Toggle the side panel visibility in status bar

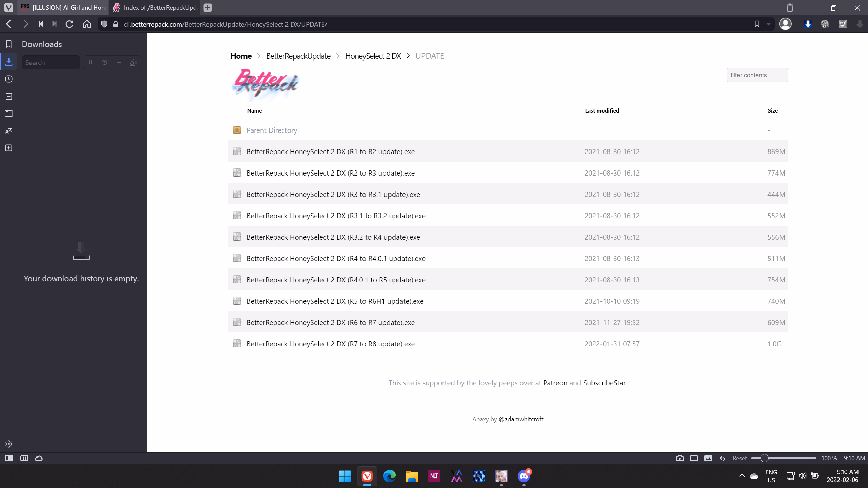[x=9, y=458]
